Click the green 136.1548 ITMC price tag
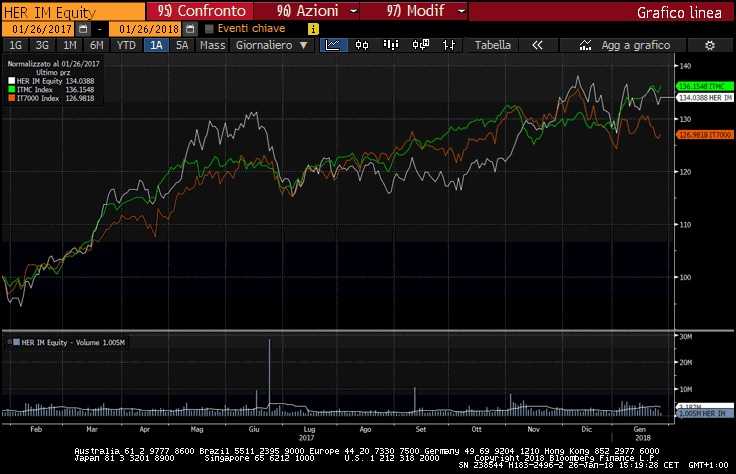This screenshot has width=736, height=474. tap(705, 86)
